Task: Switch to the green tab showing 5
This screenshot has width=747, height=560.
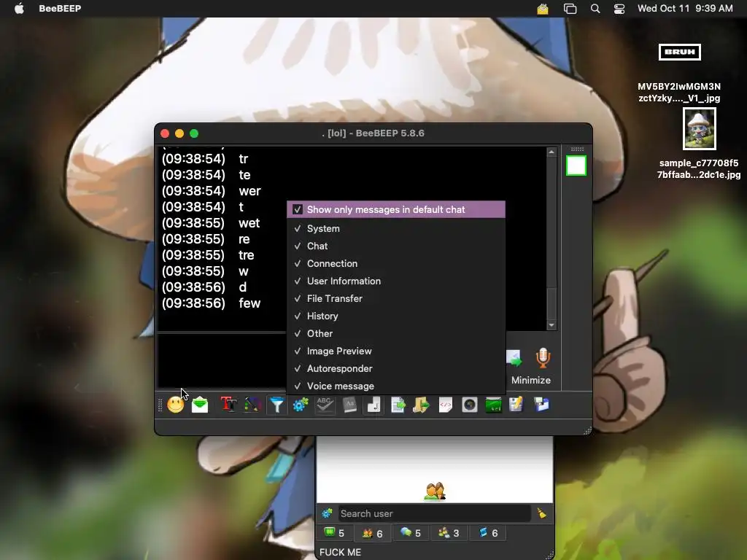Action: point(334,533)
